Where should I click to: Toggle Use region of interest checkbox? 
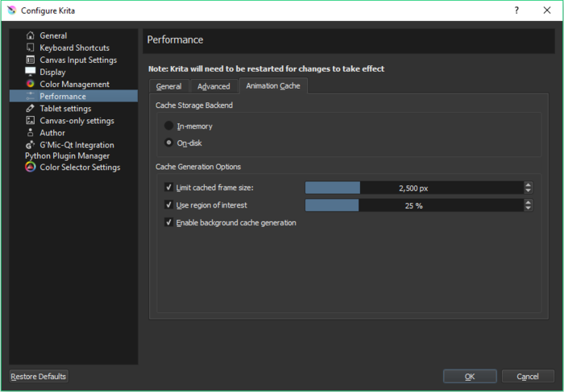pyautogui.click(x=168, y=205)
